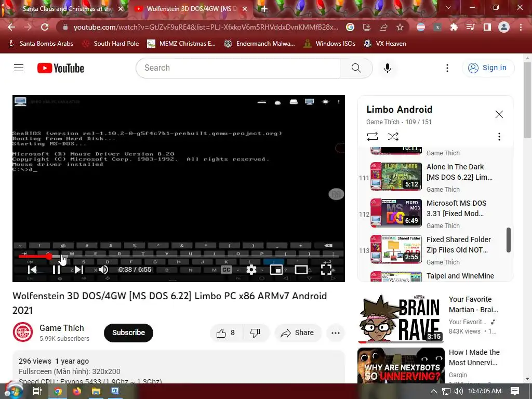Open a new browser tab
Image resolution: width=532 pixels, height=399 pixels.
(x=264, y=9)
